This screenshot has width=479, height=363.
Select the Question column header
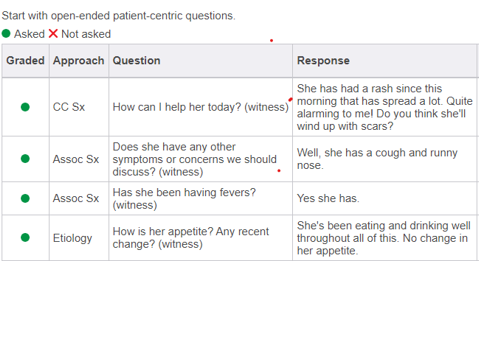tap(136, 60)
